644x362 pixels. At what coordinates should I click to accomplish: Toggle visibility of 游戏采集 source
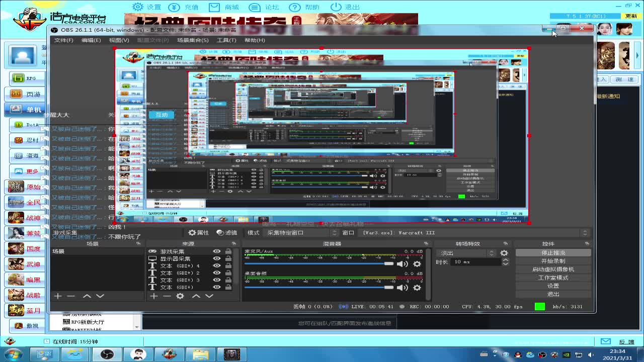(x=217, y=251)
